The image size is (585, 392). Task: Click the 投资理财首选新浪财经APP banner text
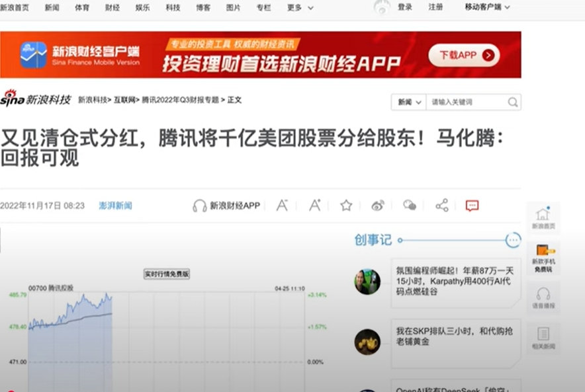pyautogui.click(x=282, y=63)
